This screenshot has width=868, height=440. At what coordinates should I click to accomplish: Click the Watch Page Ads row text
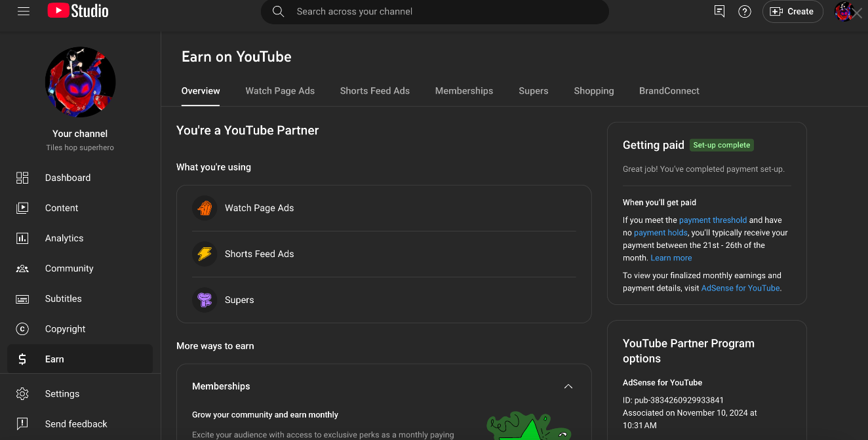[x=259, y=208]
